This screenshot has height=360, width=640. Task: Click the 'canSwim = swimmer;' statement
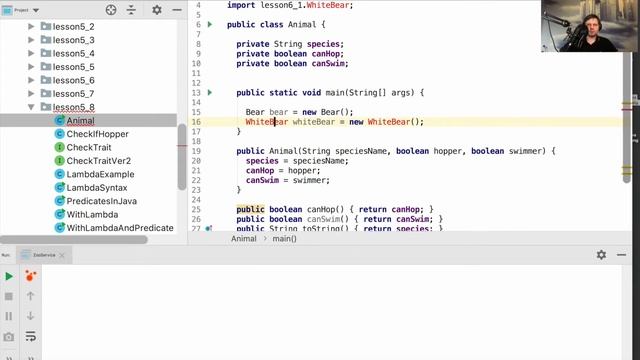287,180
